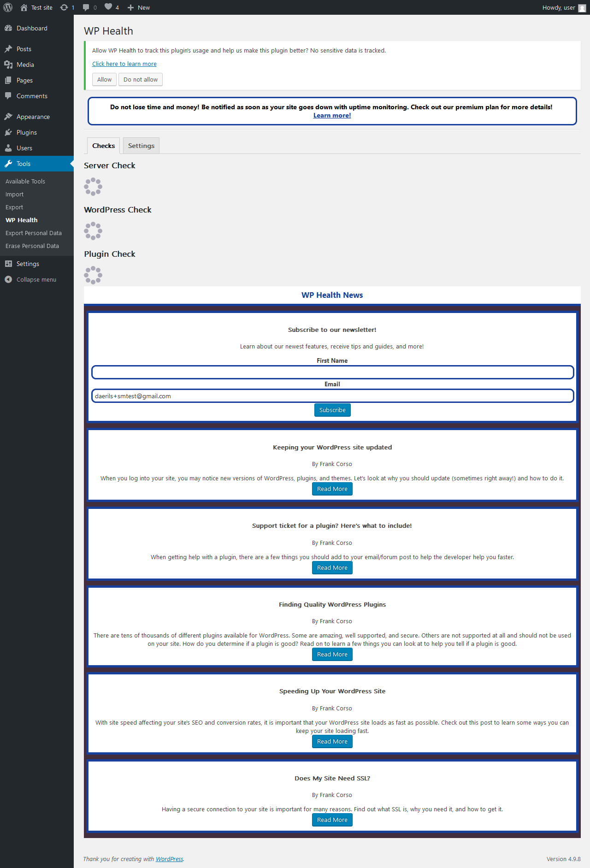Read More on Finding Quality Plugins
This screenshot has width=590, height=868.
tap(332, 654)
